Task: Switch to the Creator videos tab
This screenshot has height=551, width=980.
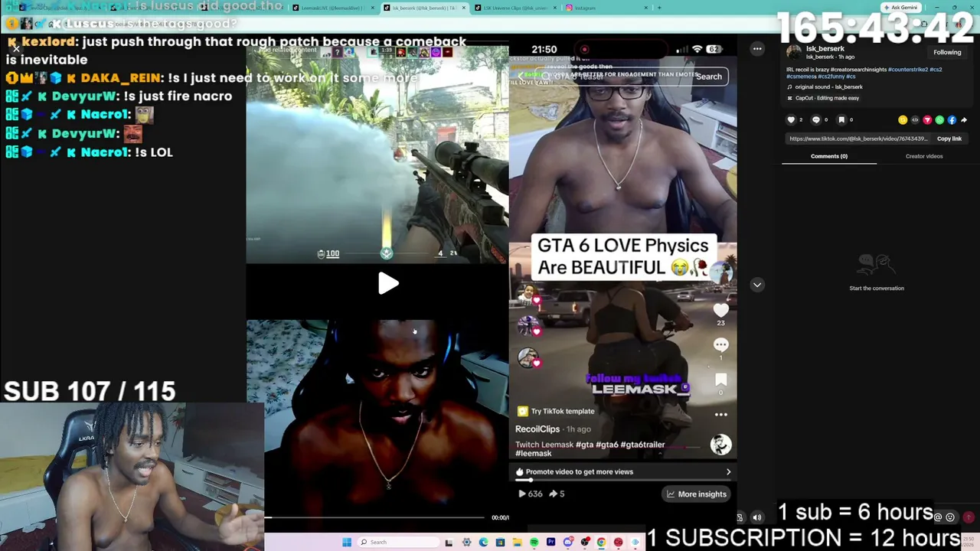Action: click(924, 156)
